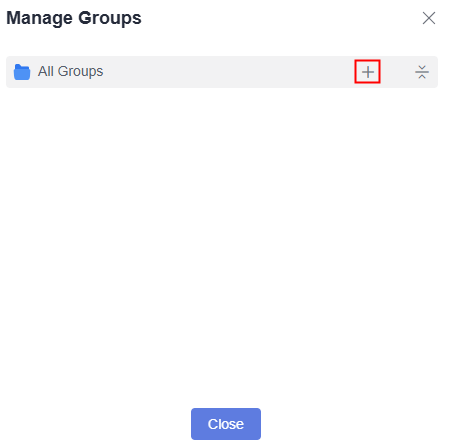Click the blue folder icon
This screenshot has width=451, height=448.
tap(22, 72)
